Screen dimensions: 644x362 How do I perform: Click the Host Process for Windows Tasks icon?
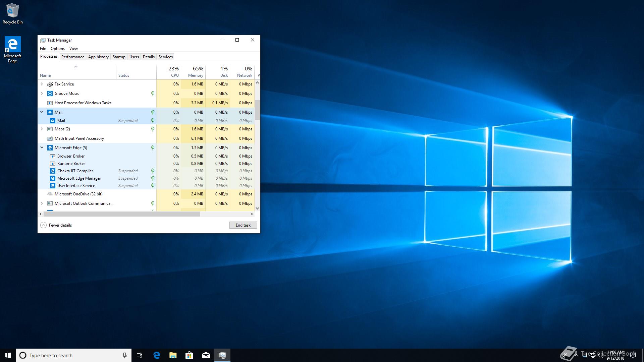point(50,103)
